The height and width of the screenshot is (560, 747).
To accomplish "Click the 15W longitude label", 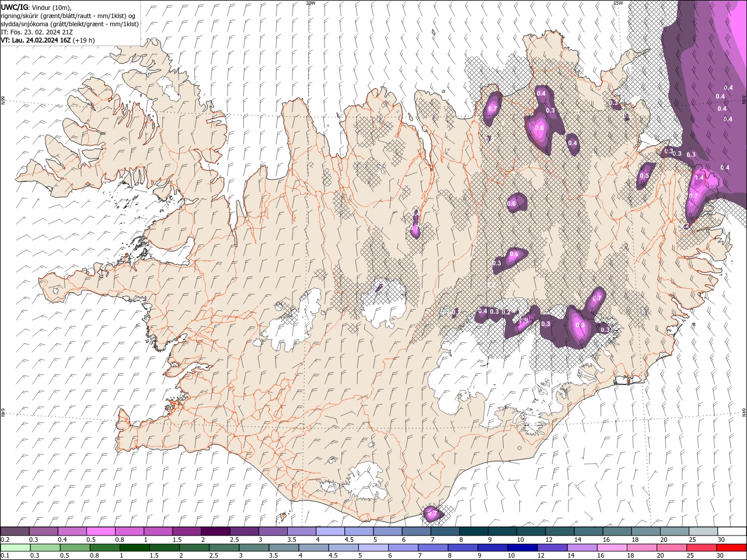I will tap(618, 3).
